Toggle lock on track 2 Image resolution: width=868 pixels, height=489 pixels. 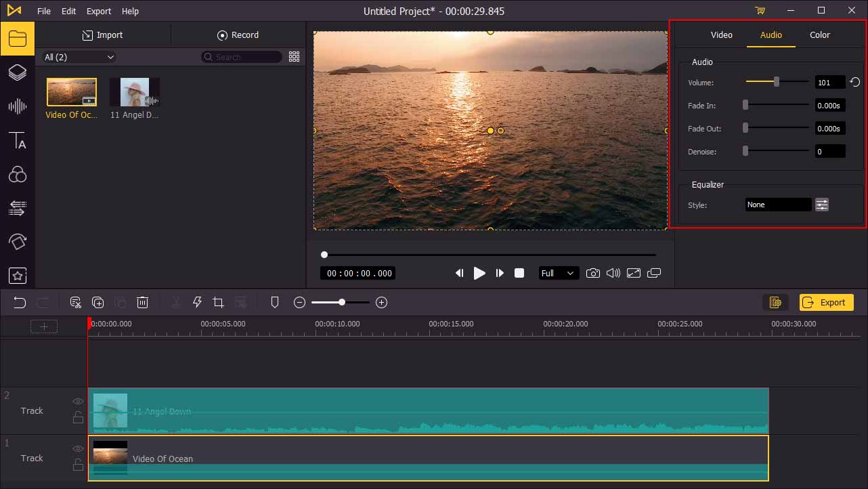(78, 418)
